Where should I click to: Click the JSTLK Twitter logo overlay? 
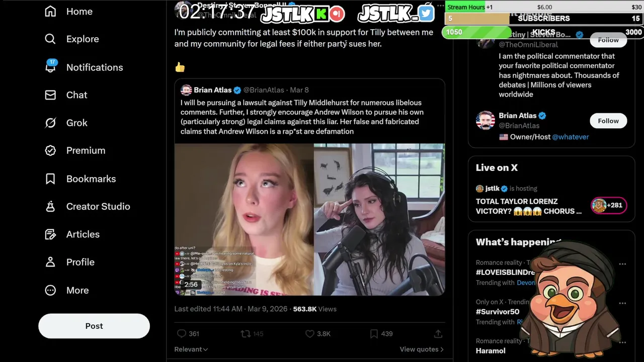pos(395,14)
